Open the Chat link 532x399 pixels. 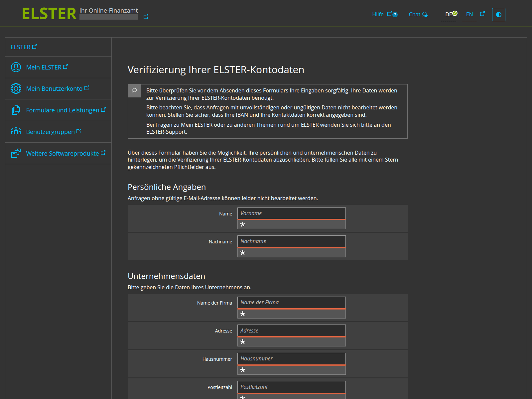(418, 14)
